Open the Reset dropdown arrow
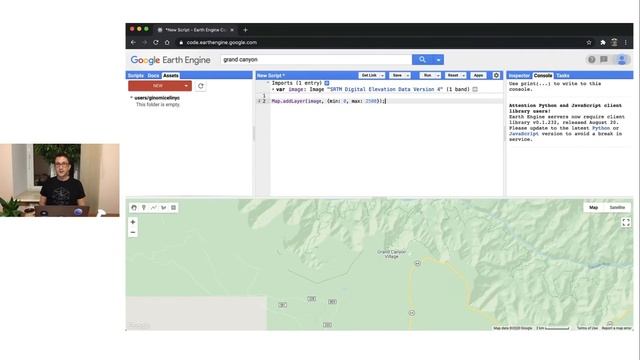 463,76
